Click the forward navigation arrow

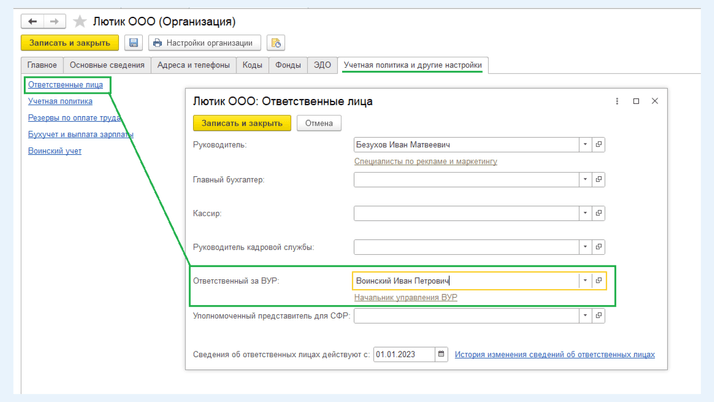click(x=55, y=21)
